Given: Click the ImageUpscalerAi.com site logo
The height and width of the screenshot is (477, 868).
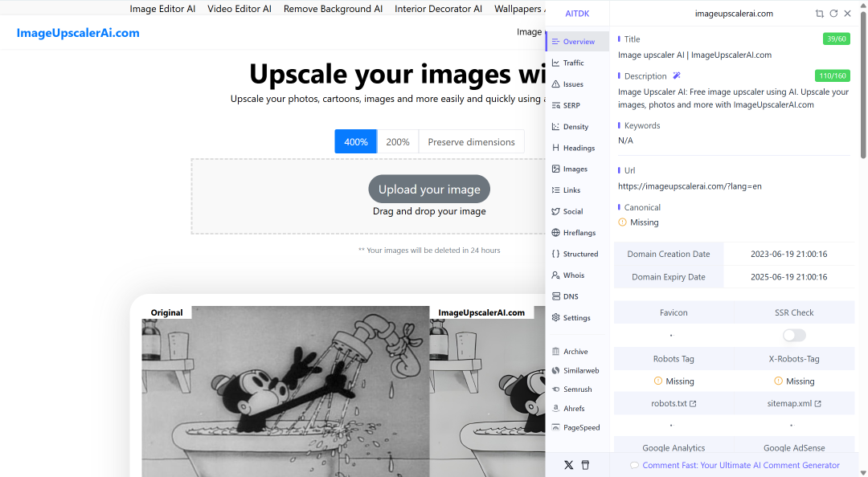Looking at the screenshot, I should (78, 33).
